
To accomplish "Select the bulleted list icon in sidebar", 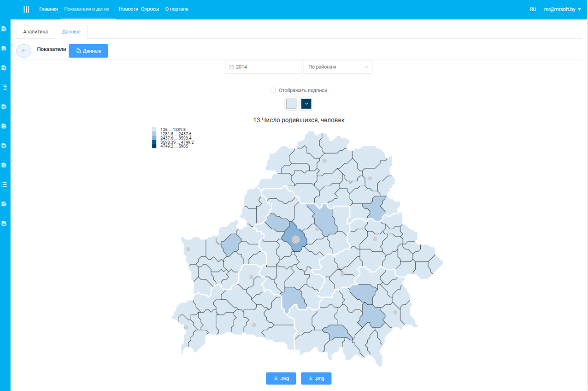I will (4, 184).
